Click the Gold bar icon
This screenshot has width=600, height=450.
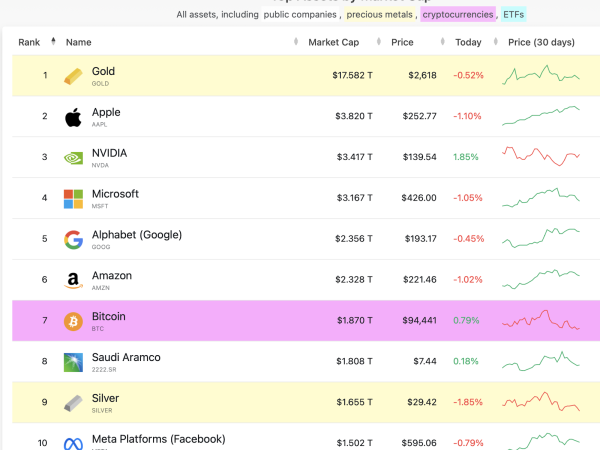point(73,76)
